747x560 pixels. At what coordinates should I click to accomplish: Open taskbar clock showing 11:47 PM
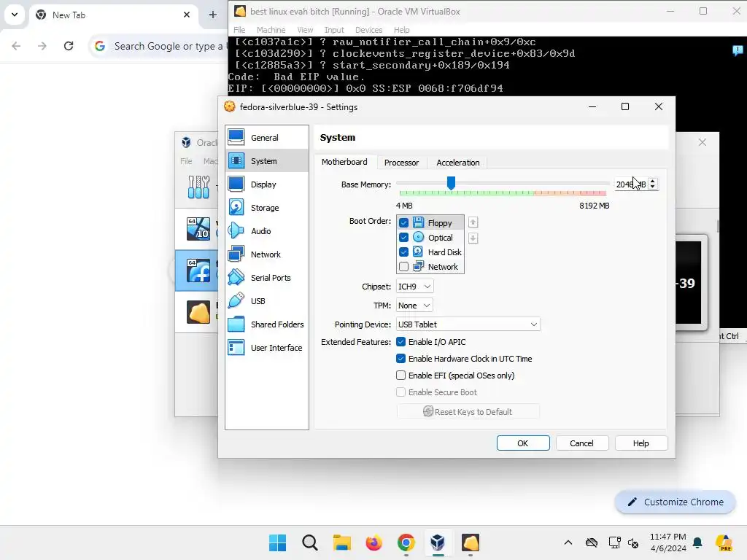pos(668,542)
